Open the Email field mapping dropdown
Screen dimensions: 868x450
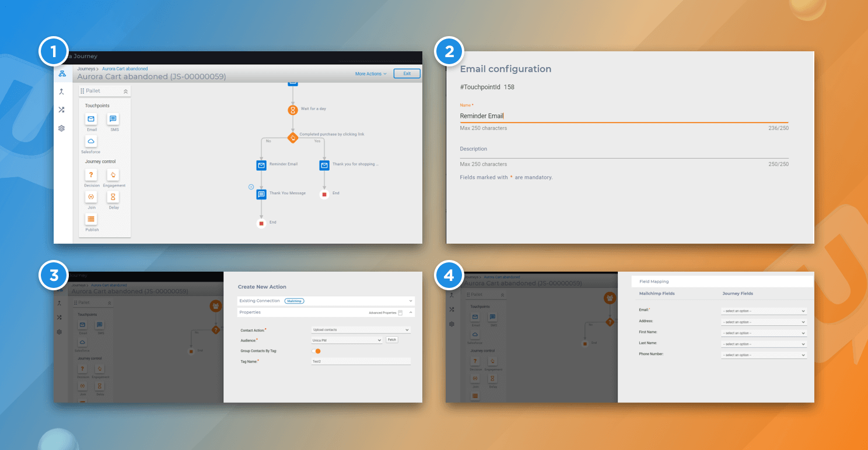point(764,310)
